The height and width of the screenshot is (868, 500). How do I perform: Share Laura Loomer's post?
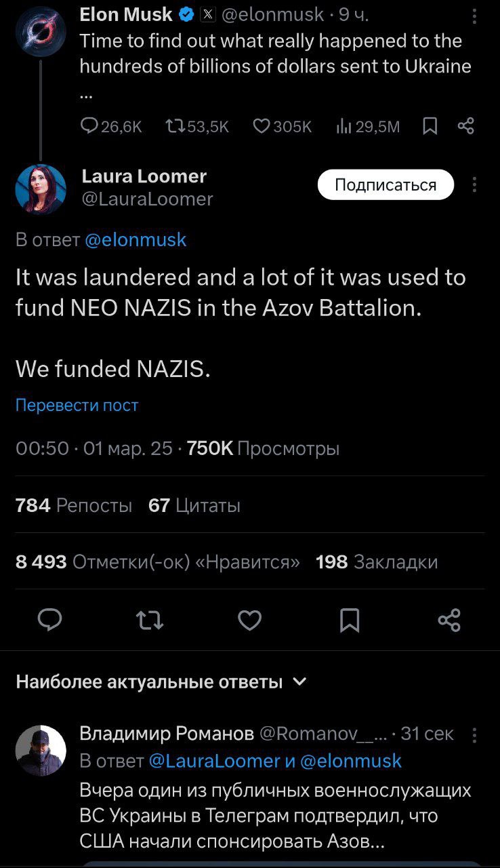click(449, 620)
